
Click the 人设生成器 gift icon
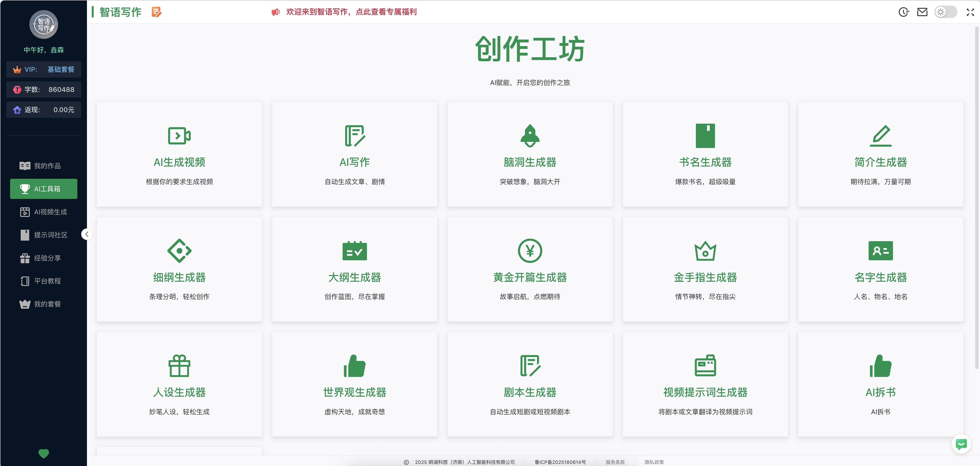coord(179,366)
